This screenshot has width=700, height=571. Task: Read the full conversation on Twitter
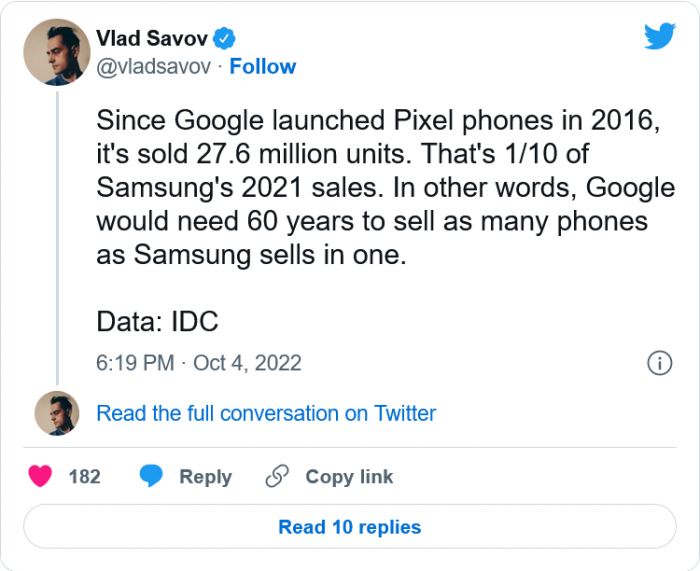[266, 413]
